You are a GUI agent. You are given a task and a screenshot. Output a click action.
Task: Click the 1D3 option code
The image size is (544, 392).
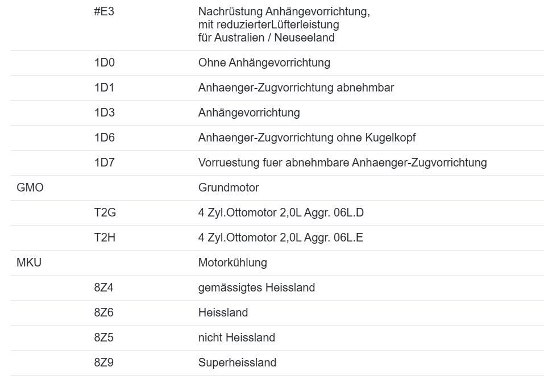(x=104, y=113)
